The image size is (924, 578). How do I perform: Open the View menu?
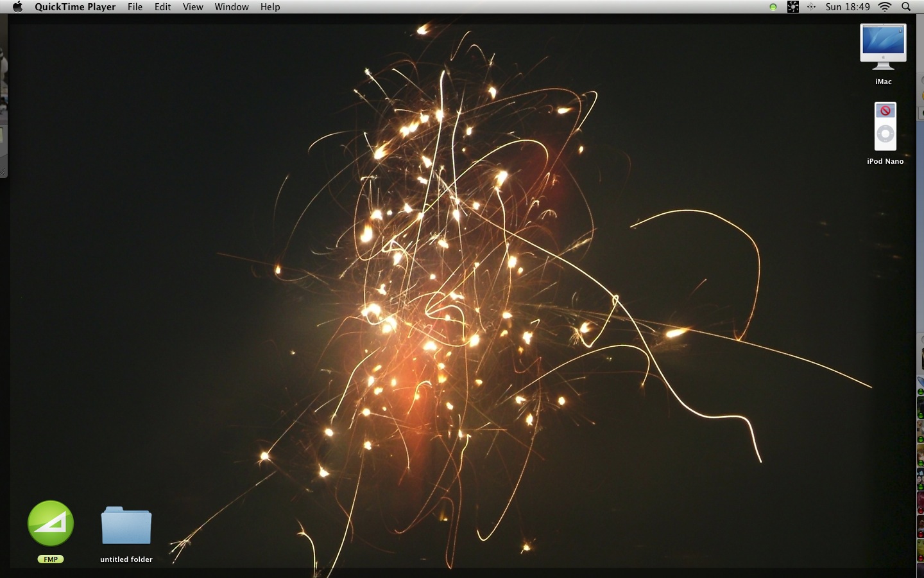pos(193,7)
